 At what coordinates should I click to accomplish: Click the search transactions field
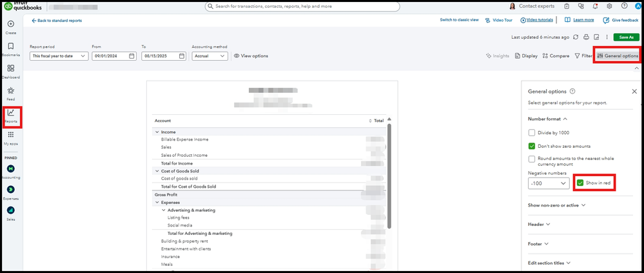[x=302, y=6]
